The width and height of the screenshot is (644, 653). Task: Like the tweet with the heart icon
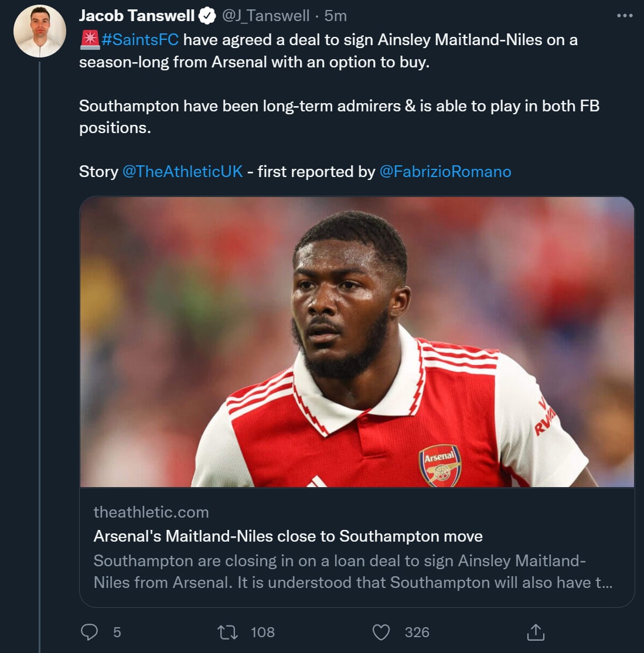381,632
